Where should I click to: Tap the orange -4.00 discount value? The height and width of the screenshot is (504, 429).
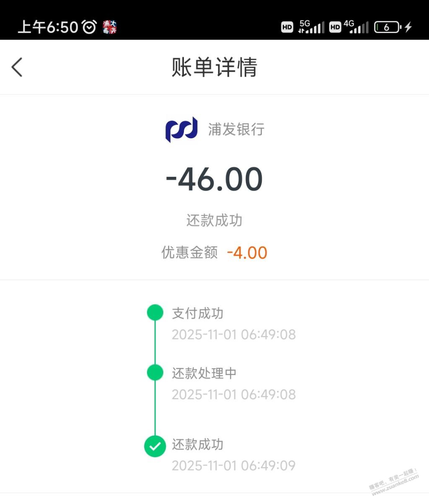click(247, 253)
